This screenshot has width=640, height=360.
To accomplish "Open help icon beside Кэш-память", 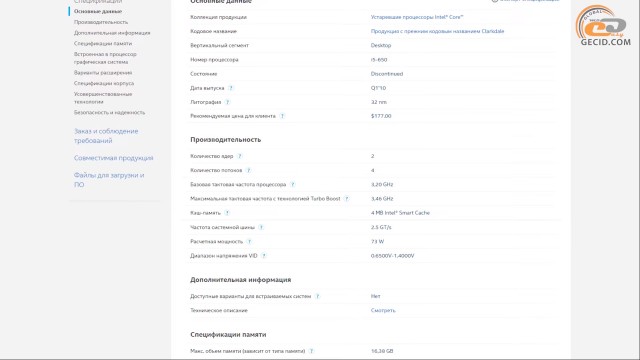I will tap(227, 213).
